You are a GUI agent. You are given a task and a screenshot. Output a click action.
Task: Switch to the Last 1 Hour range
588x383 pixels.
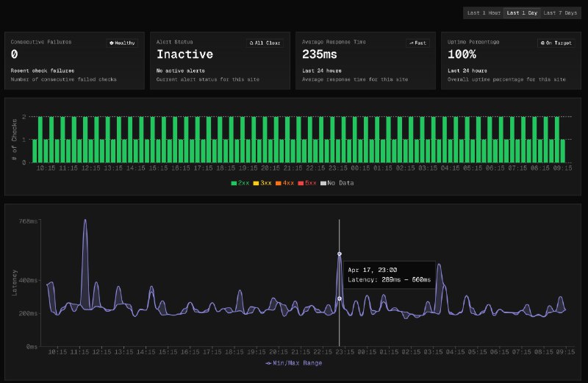pos(483,12)
